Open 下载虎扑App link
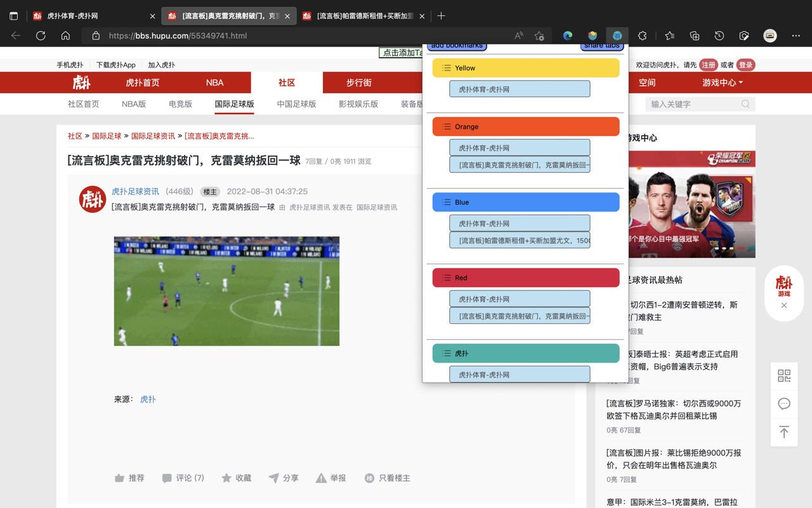 [x=116, y=65]
